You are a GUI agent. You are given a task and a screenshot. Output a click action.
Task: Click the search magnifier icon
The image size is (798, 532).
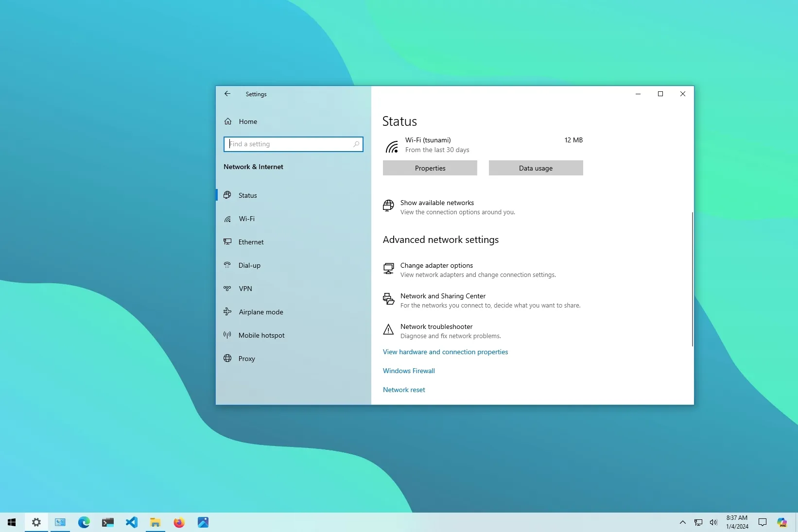[356, 144]
